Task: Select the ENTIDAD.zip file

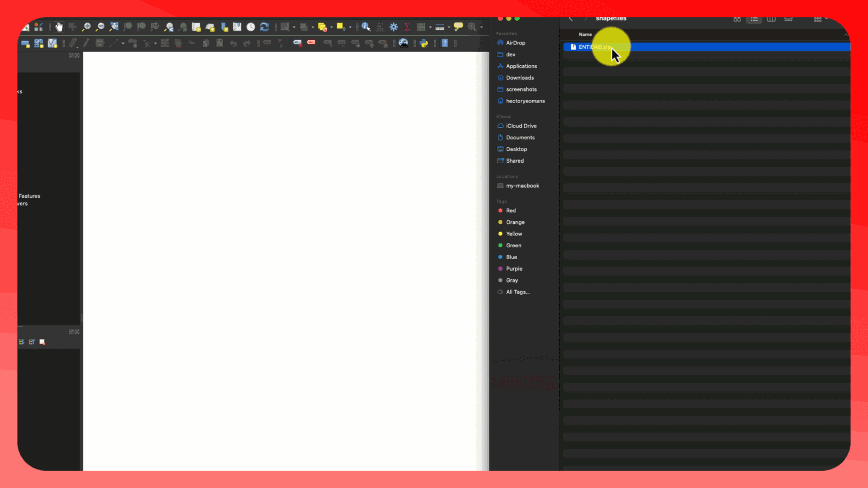Action: click(594, 47)
